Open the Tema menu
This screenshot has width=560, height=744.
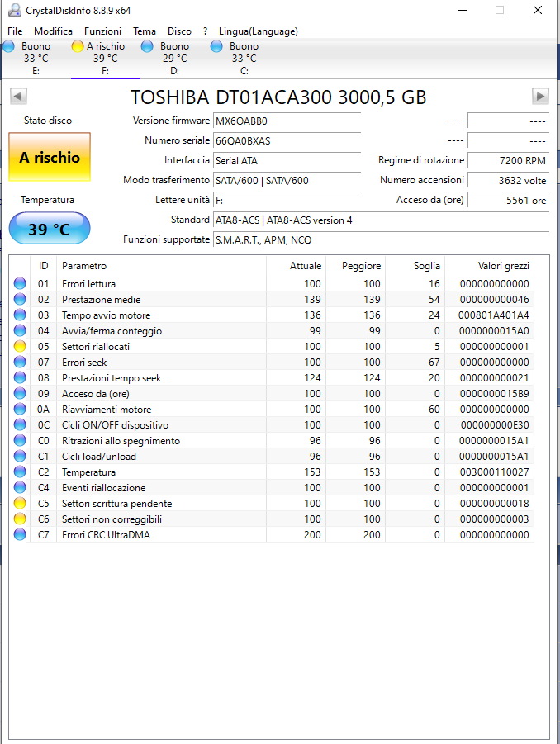(145, 31)
